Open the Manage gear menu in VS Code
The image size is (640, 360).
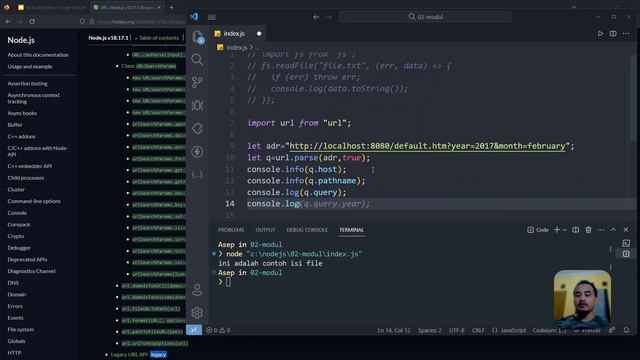197,313
